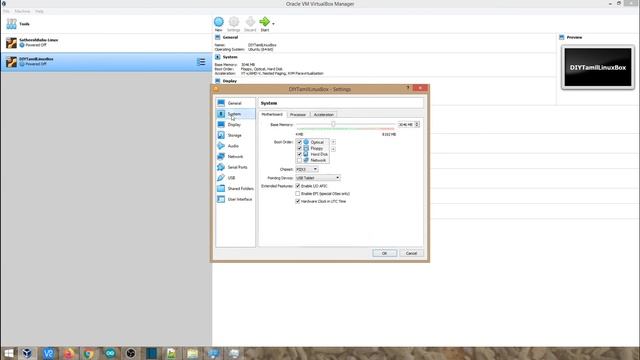The width and height of the screenshot is (640, 360).
Task: Open the DIYTamilLinuxBox machine tools menu icon
Action: 201,62
